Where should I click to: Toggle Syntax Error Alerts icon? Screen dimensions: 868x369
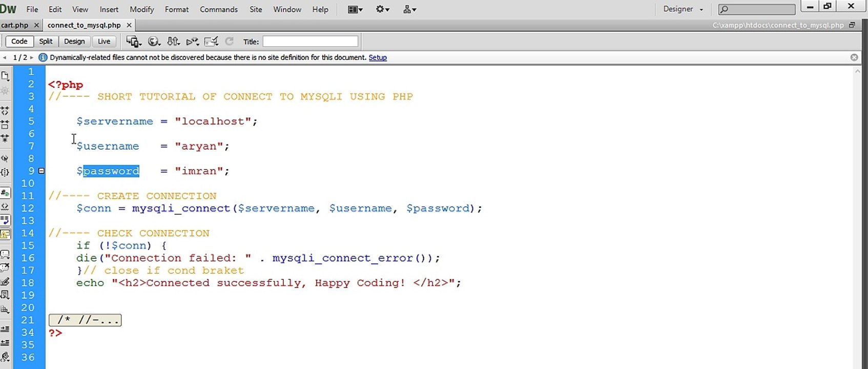[x=5, y=234]
